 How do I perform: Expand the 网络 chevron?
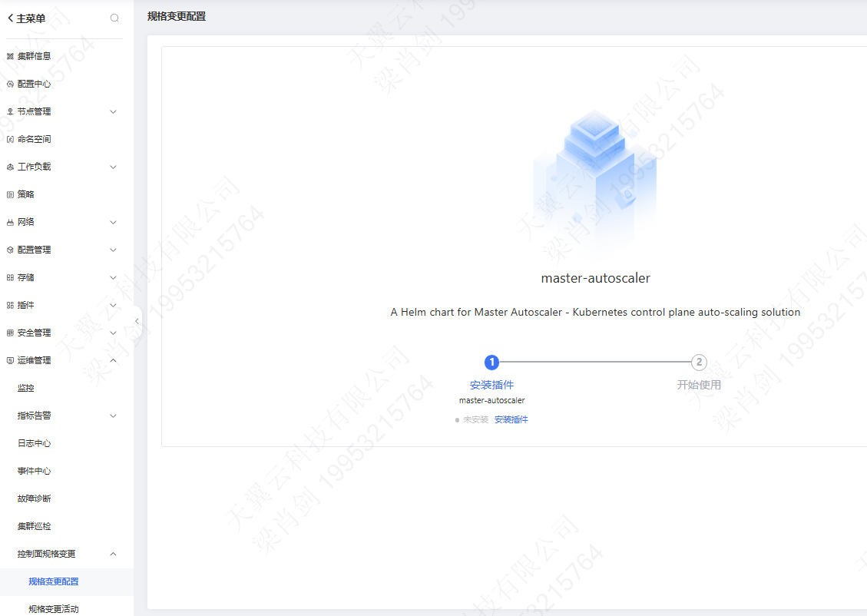(114, 222)
